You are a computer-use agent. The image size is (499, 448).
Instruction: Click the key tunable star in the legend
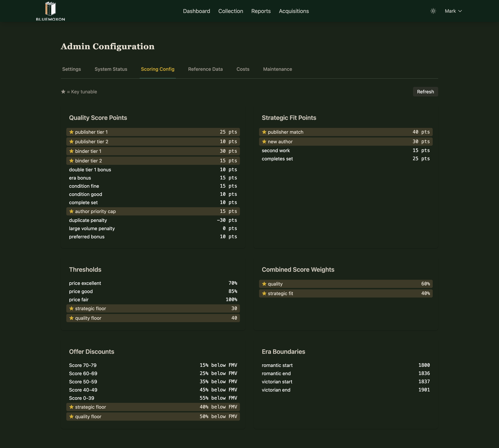coord(63,91)
